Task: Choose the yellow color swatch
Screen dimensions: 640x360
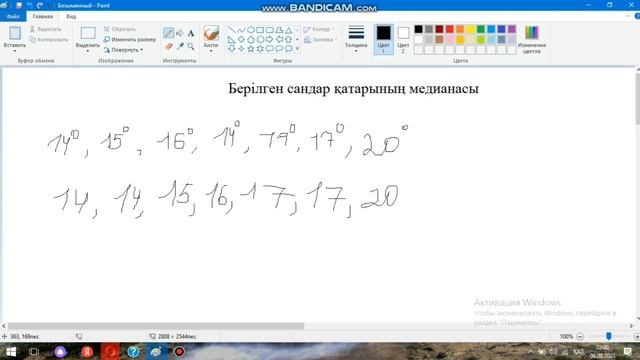Action: [x=470, y=29]
